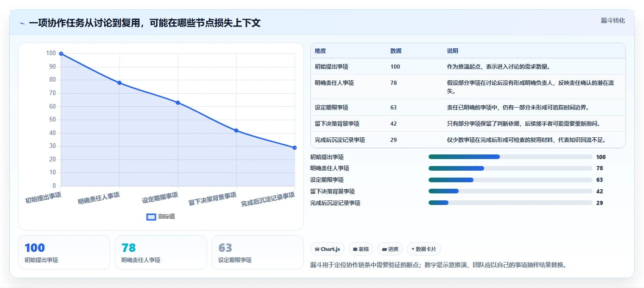Viewport: 644px width, 288px height.
Task: Click the chart point at value 29
Action: point(295,147)
